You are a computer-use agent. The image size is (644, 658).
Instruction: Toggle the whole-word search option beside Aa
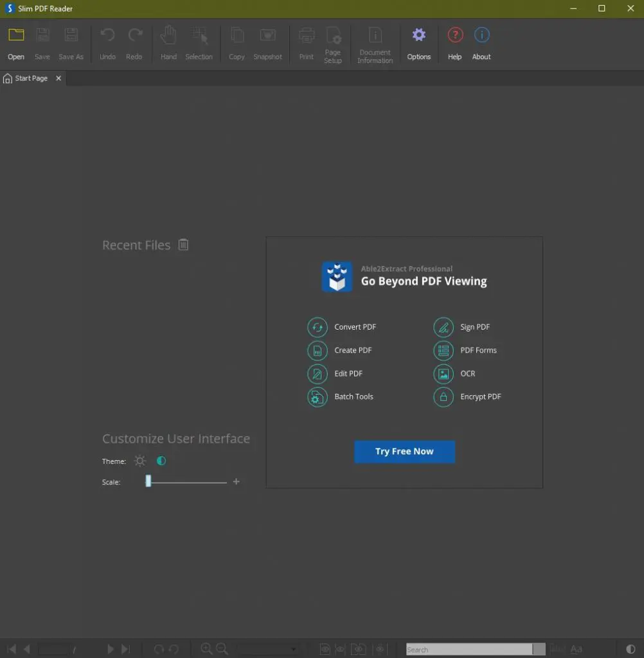pos(557,649)
